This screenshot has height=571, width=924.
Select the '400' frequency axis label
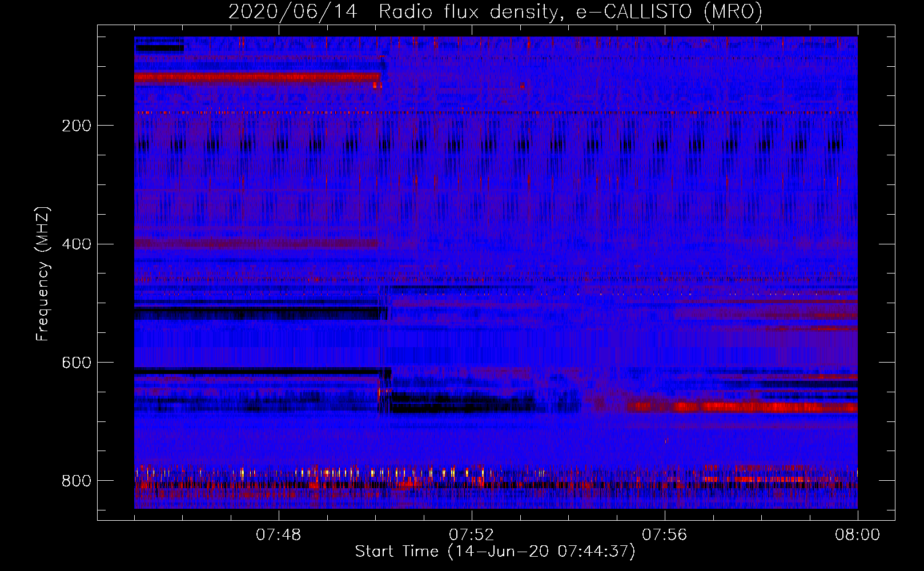click(77, 244)
